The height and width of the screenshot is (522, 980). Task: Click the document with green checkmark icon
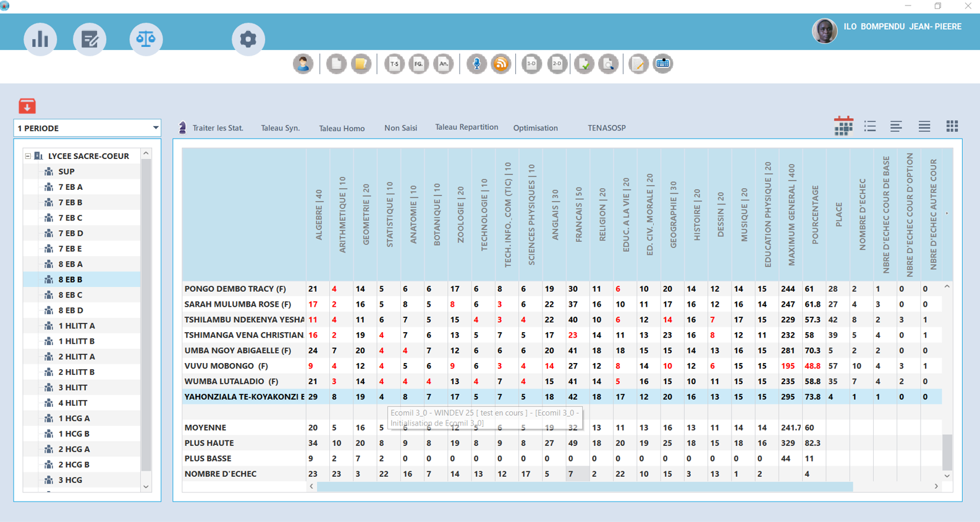click(x=584, y=64)
